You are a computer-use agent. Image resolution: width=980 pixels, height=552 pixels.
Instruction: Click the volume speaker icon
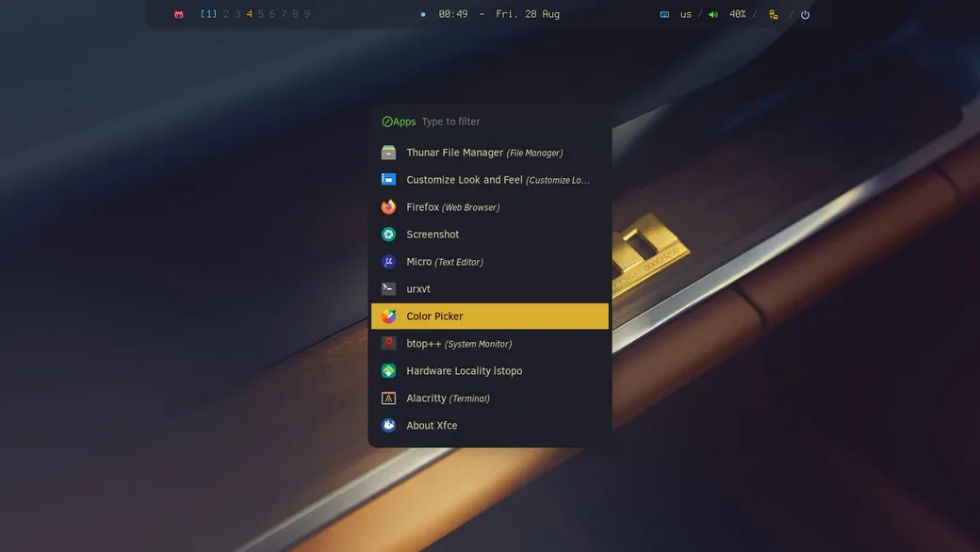click(x=713, y=14)
